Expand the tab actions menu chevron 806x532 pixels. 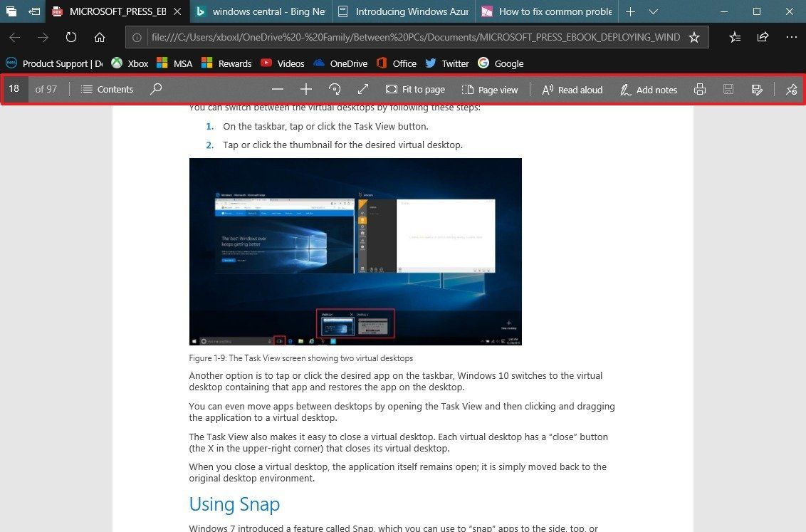point(654,11)
